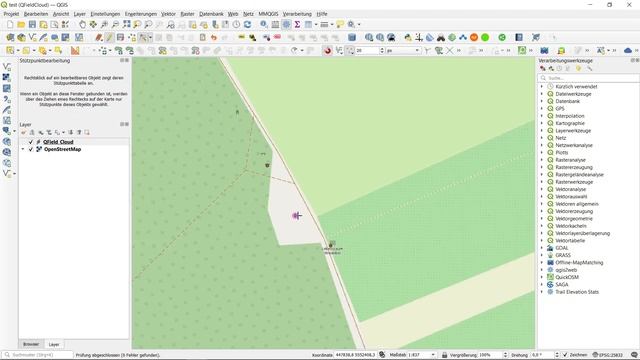The image size is (640, 360).
Task: Open the Data Source Manager icon
Action: coord(10,38)
